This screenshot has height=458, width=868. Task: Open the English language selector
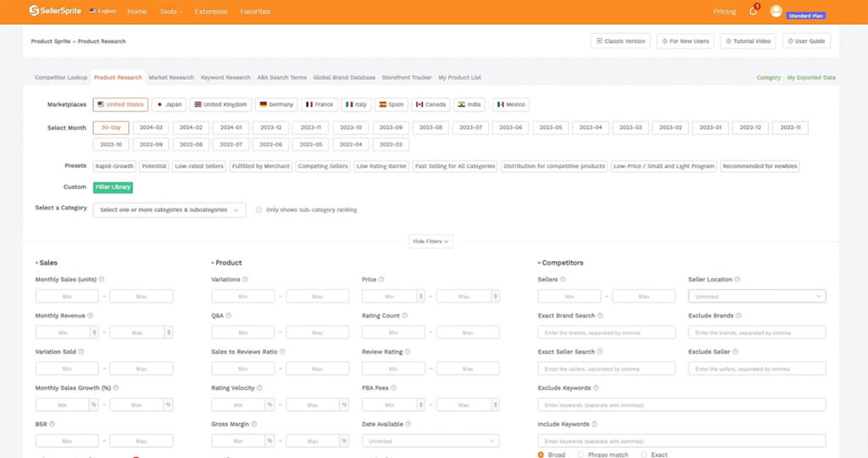tap(103, 11)
